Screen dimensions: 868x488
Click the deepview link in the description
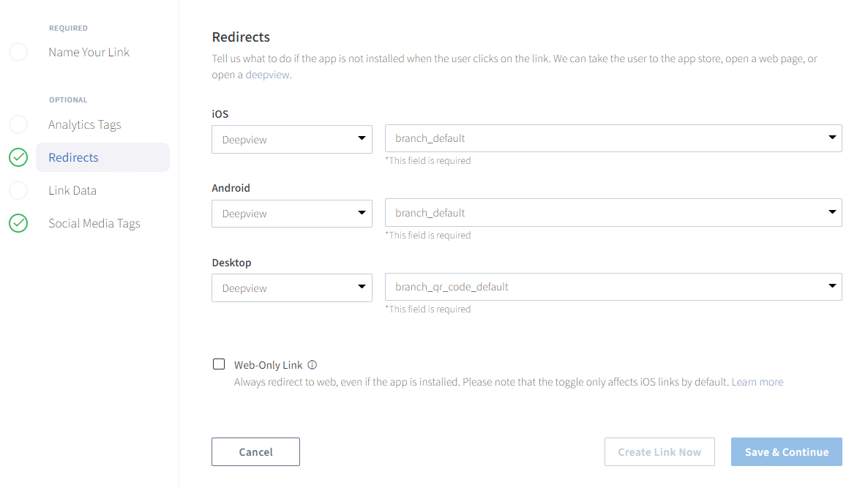(266, 74)
